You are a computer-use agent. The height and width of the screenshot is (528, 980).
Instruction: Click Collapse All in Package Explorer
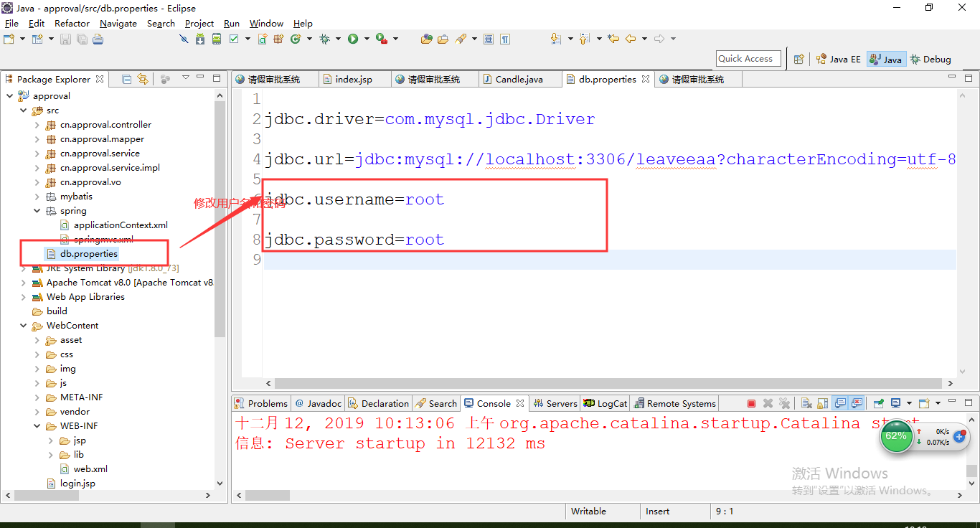[x=127, y=79]
